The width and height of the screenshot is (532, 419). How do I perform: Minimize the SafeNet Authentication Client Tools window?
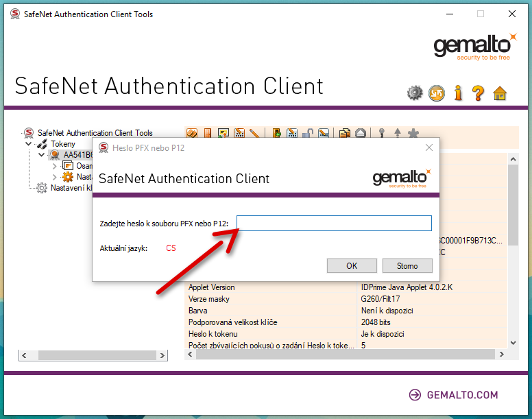(450, 14)
